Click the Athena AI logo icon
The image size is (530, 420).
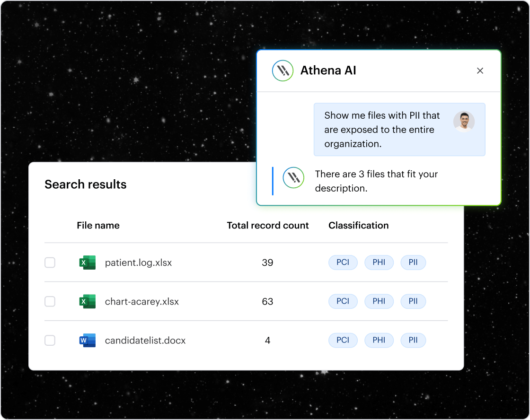click(283, 70)
